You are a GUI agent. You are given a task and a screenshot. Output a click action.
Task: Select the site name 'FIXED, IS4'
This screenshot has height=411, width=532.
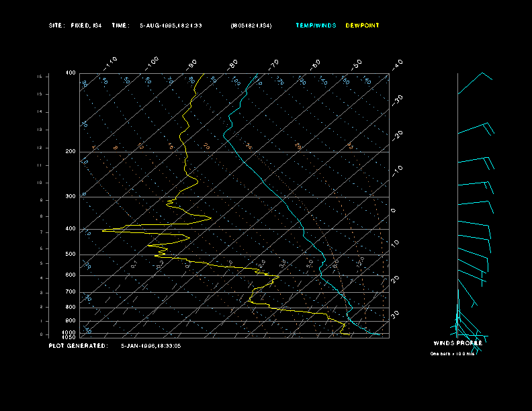[x=86, y=26]
